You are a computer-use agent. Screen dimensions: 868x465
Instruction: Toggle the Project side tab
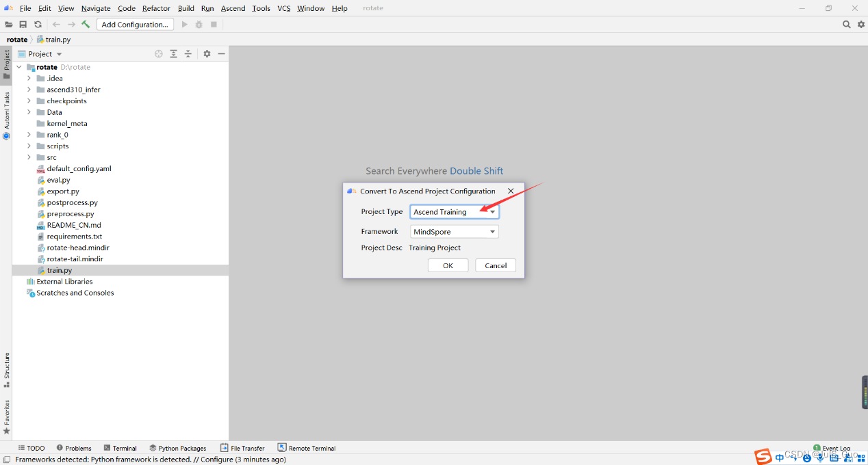tap(6, 64)
